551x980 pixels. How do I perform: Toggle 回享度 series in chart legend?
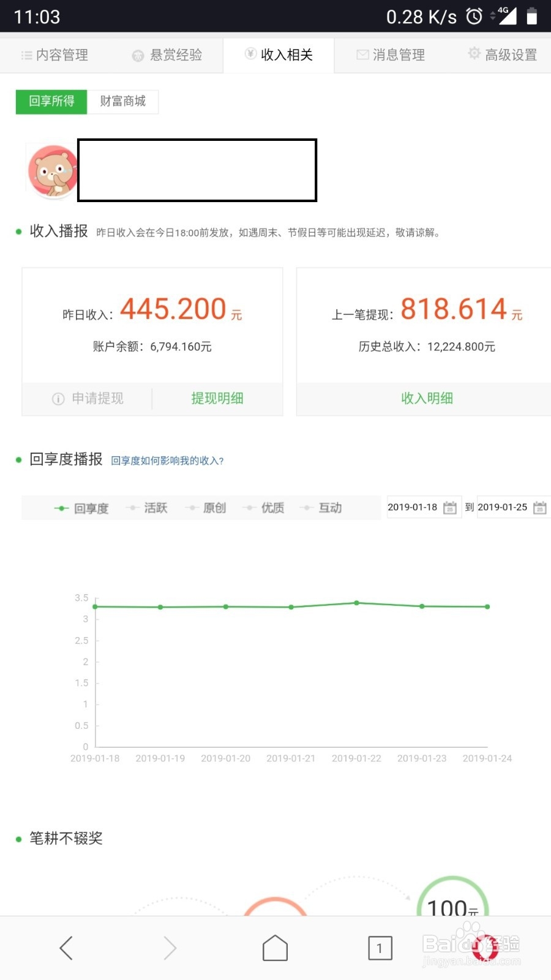(x=81, y=508)
